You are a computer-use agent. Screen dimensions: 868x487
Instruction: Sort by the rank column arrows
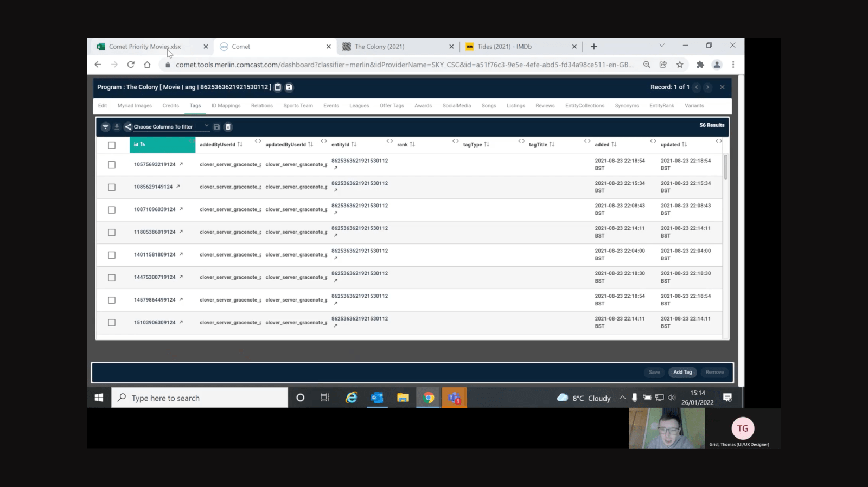point(412,144)
